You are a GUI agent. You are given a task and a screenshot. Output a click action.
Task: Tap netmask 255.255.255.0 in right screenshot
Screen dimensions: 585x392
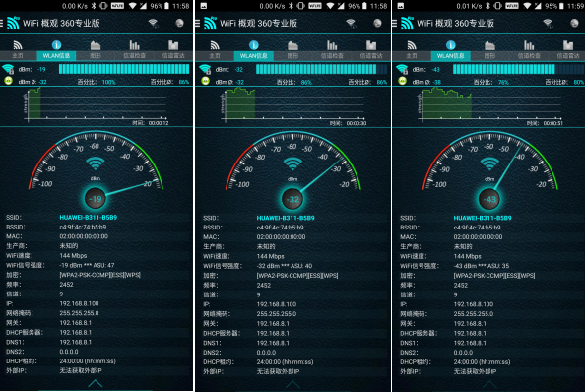pyautogui.click(x=474, y=313)
